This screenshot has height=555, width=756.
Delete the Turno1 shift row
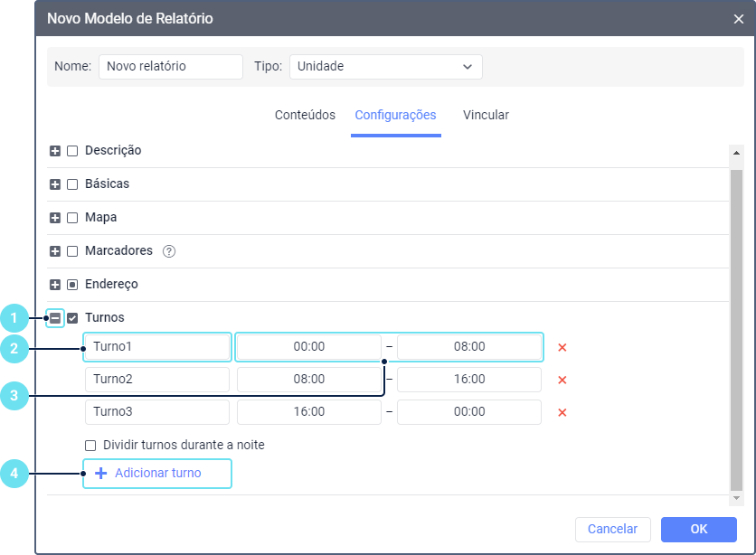coord(562,347)
